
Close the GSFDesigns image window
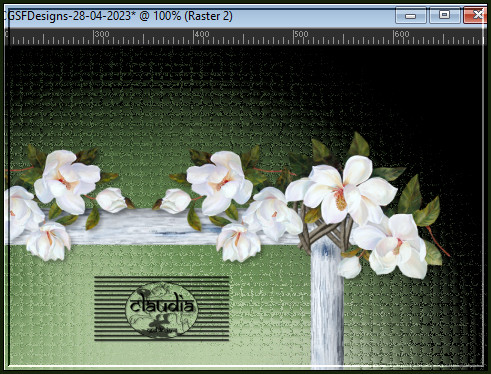pyautogui.click(x=476, y=15)
